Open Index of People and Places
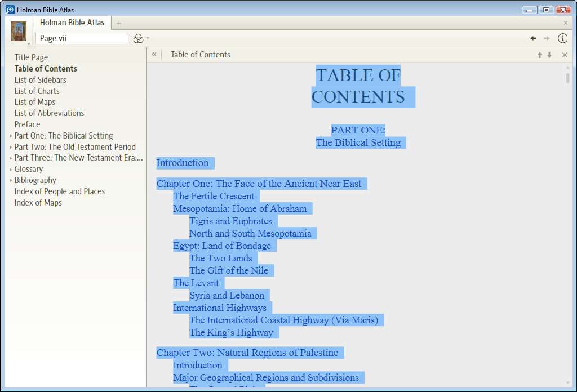The image size is (577, 392). (60, 191)
